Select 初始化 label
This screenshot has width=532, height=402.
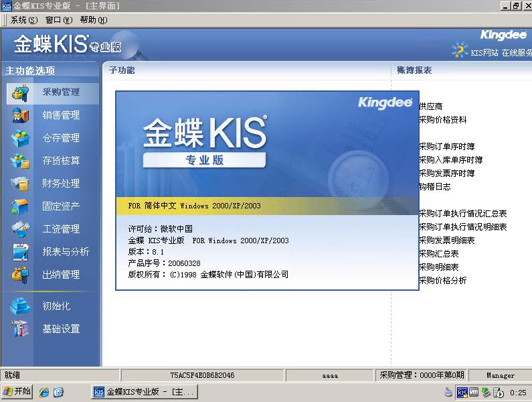pyautogui.click(x=56, y=306)
